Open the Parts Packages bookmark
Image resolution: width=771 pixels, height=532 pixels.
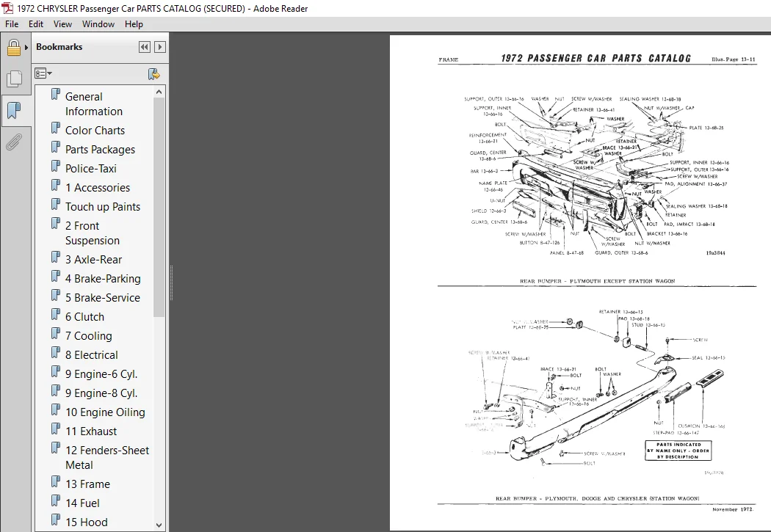click(101, 150)
